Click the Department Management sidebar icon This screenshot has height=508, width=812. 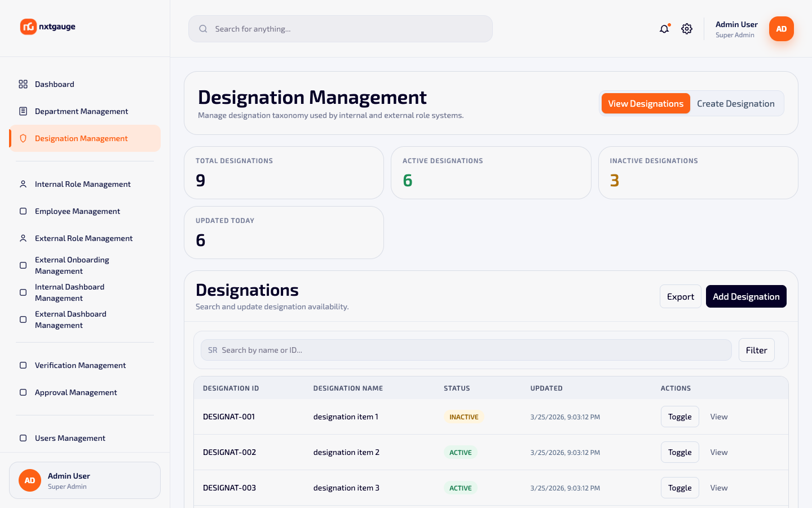pos(23,111)
